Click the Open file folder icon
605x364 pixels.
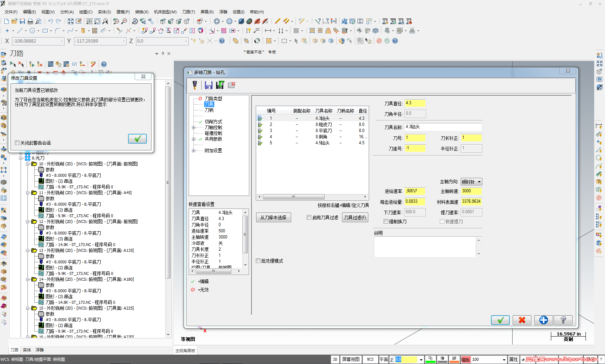[14, 21]
